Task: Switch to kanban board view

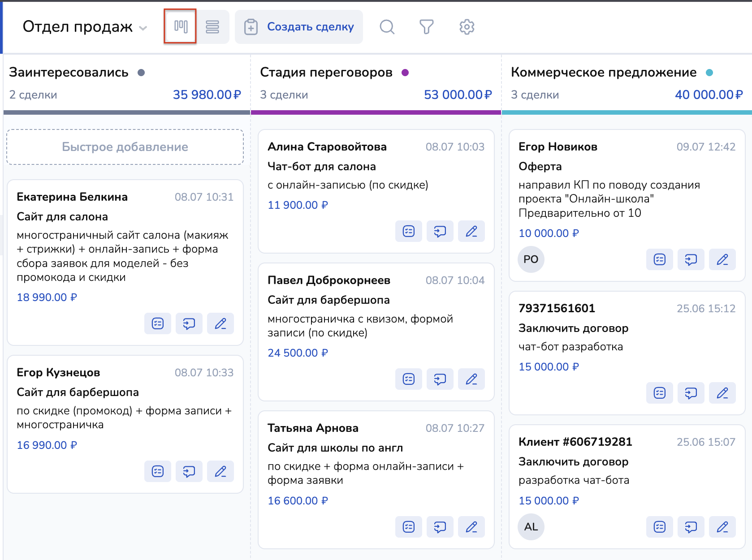Action: click(180, 27)
